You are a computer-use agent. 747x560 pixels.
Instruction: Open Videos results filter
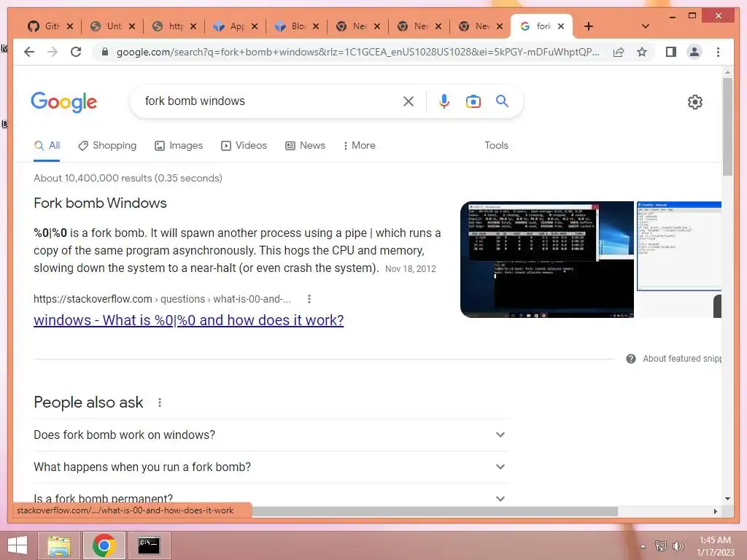tap(244, 145)
